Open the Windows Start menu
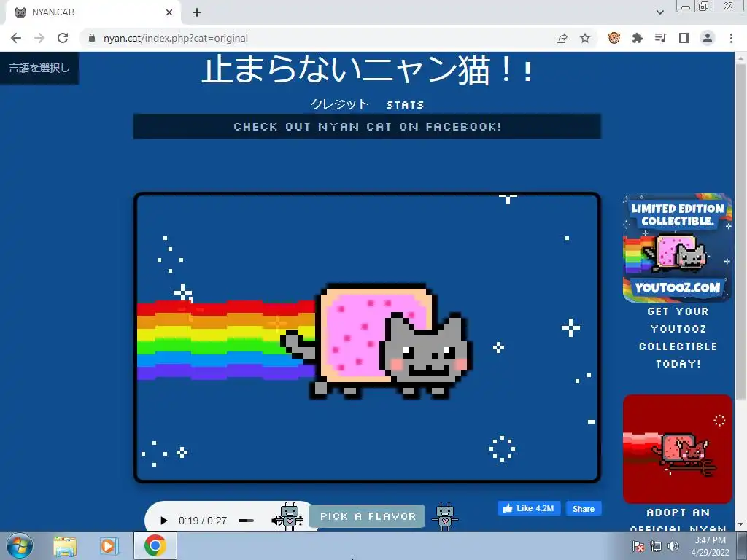This screenshot has width=747, height=560. pos(20,545)
